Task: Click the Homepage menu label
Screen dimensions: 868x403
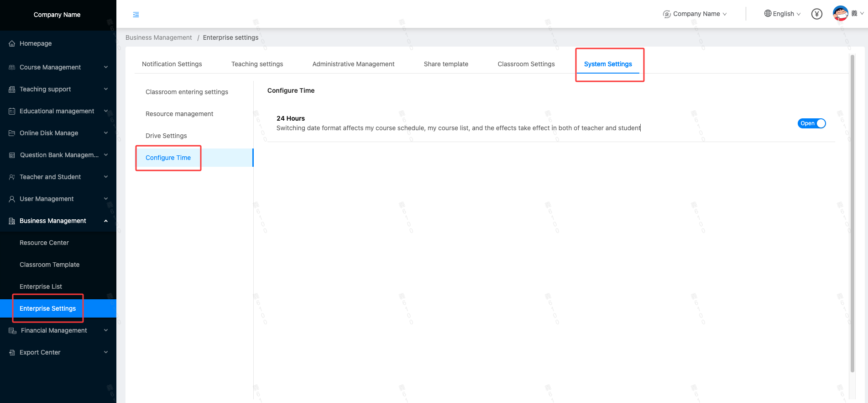Action: (x=36, y=43)
